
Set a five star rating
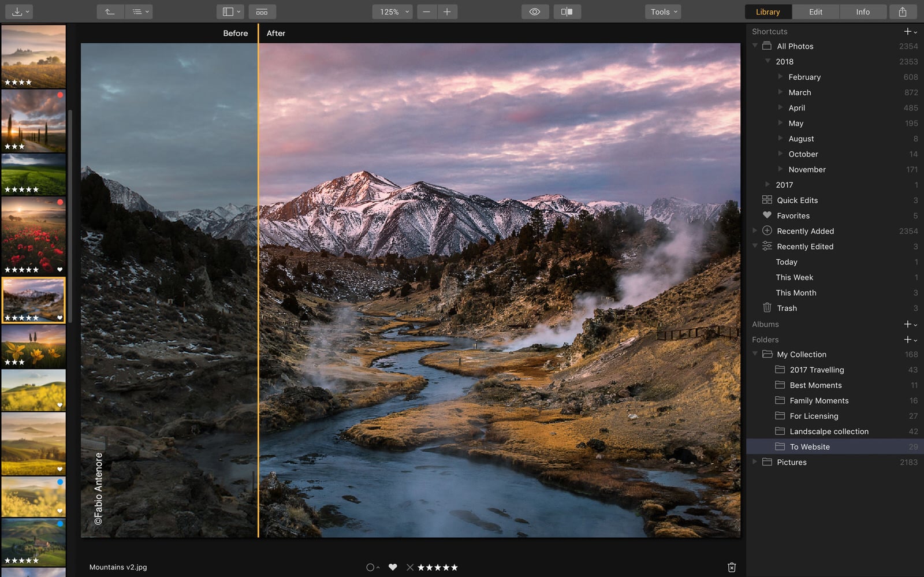(x=455, y=567)
